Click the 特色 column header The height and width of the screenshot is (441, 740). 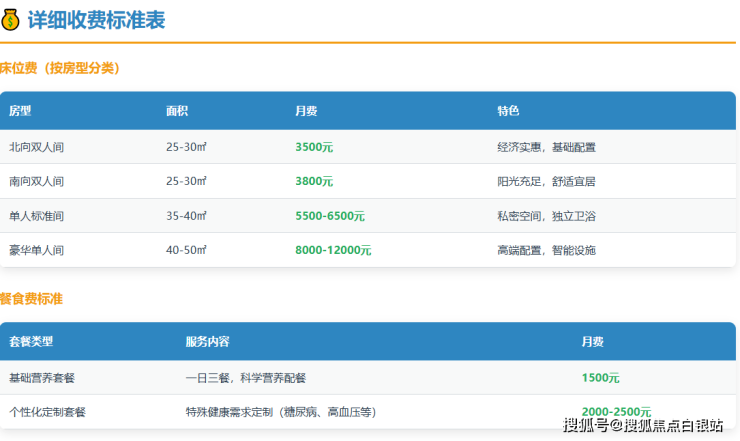coord(508,111)
